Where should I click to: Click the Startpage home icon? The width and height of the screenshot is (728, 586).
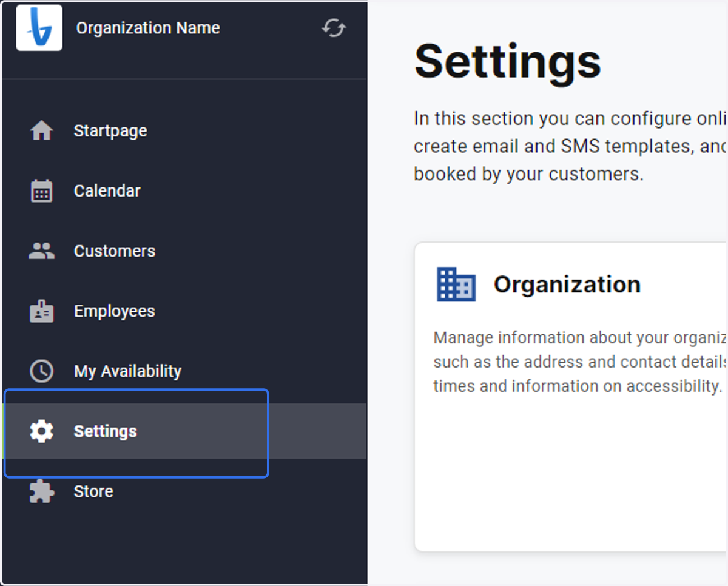pyautogui.click(x=41, y=130)
